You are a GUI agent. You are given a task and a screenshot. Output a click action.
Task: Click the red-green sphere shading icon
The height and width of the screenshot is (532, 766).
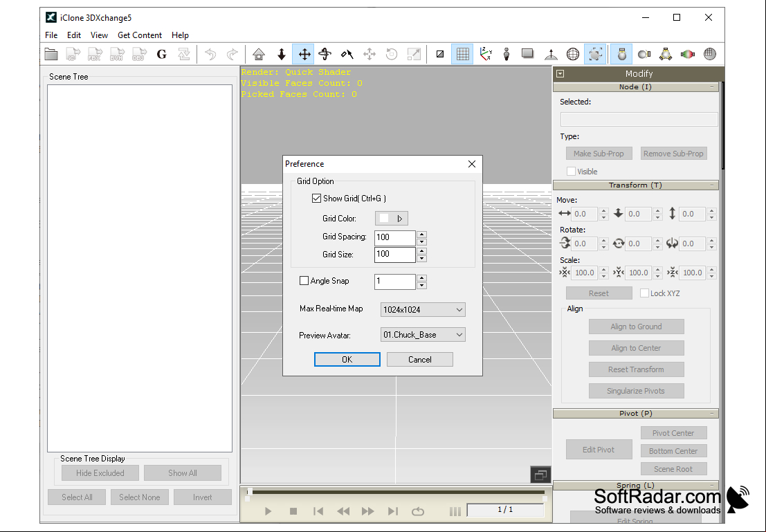(x=688, y=54)
